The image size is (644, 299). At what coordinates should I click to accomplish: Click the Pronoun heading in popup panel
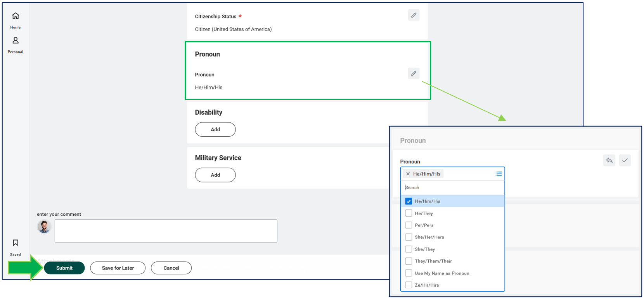413,141
